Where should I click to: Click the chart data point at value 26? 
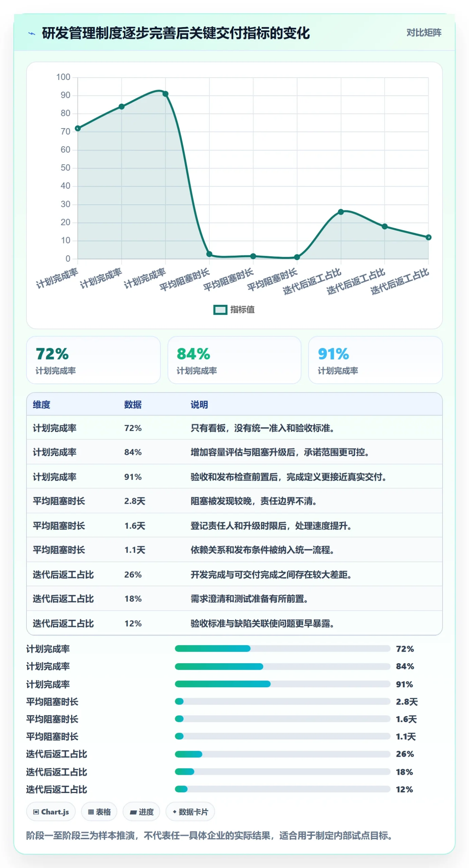click(x=341, y=212)
